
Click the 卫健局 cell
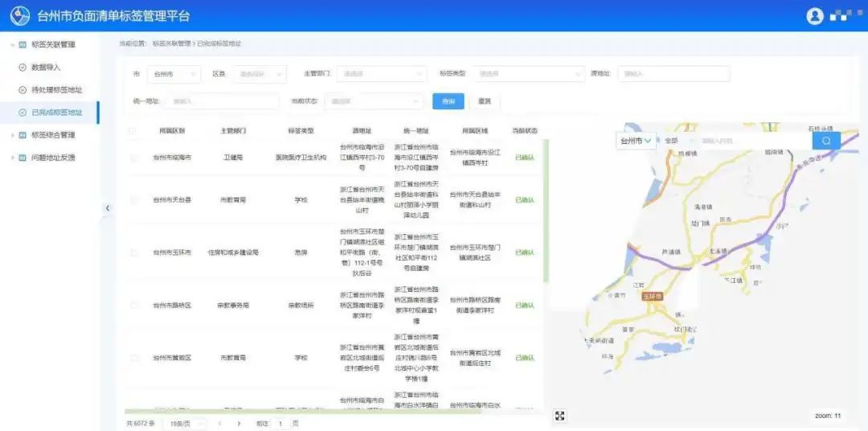click(233, 158)
